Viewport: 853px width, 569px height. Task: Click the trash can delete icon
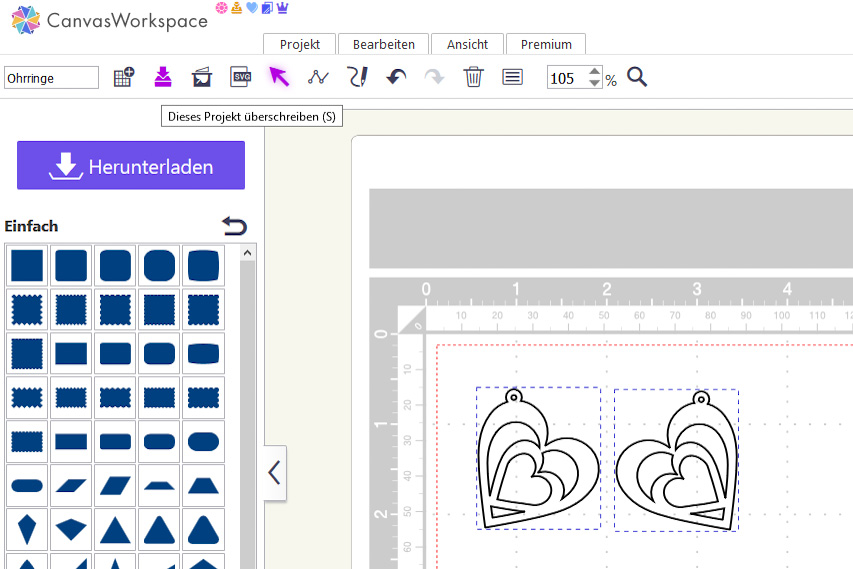tap(474, 77)
